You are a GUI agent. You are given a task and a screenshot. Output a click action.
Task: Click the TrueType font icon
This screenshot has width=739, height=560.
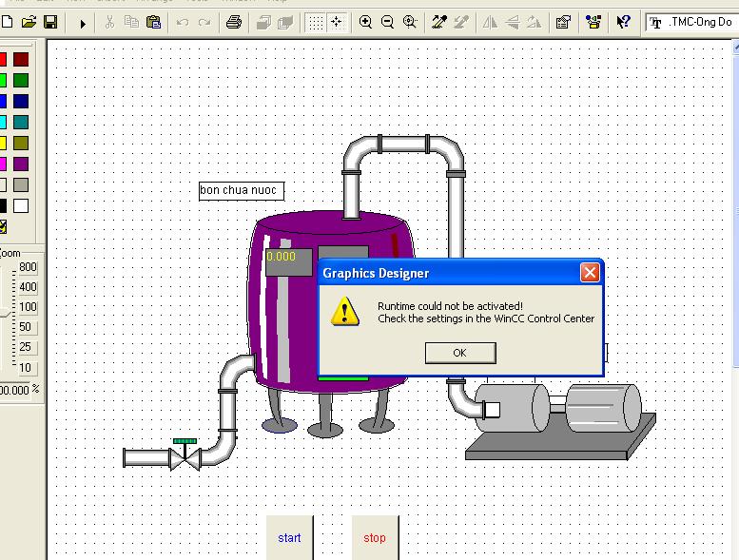pos(655,23)
